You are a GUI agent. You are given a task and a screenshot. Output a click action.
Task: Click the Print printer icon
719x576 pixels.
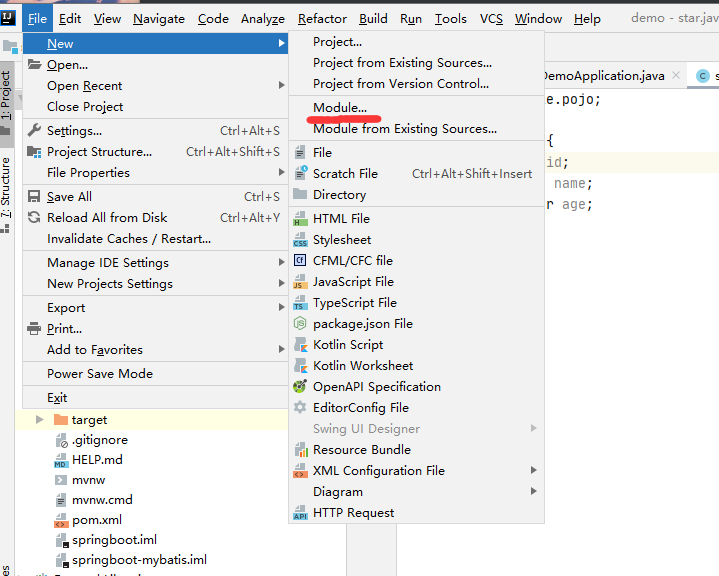(35, 329)
